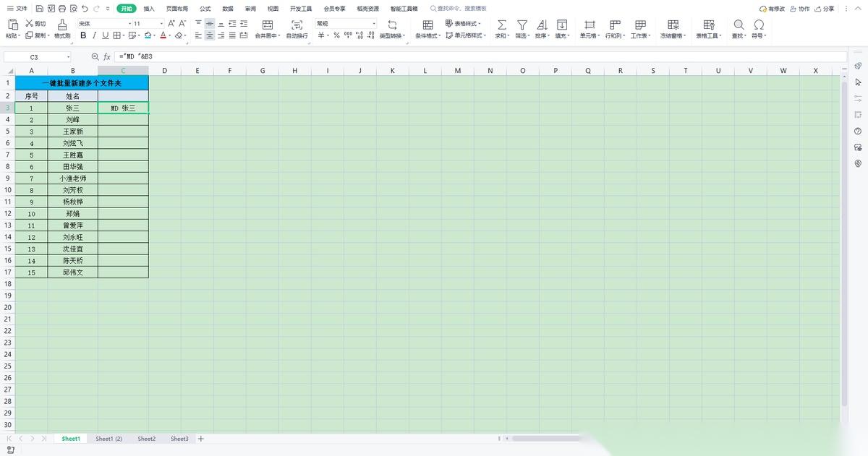Toggle align right
Screen dimensions: 868x456
[221, 35]
